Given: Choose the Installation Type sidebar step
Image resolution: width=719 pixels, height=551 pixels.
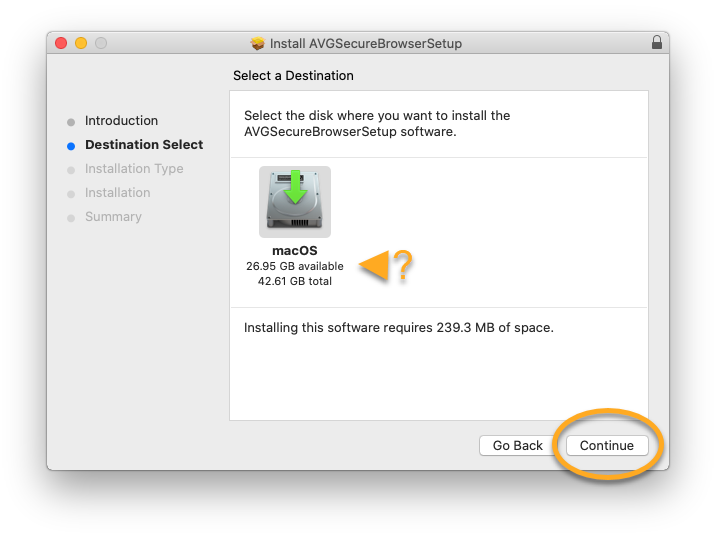Looking at the screenshot, I should pyautogui.click(x=134, y=169).
